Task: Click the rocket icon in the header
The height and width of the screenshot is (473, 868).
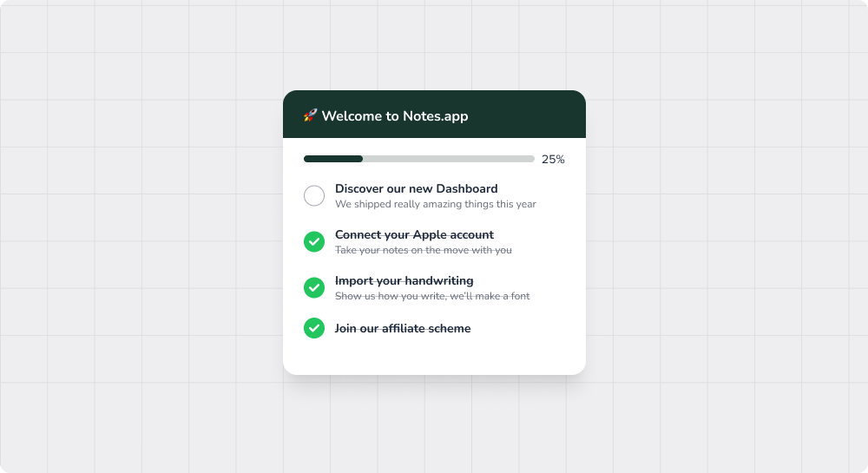Action: pyautogui.click(x=310, y=115)
